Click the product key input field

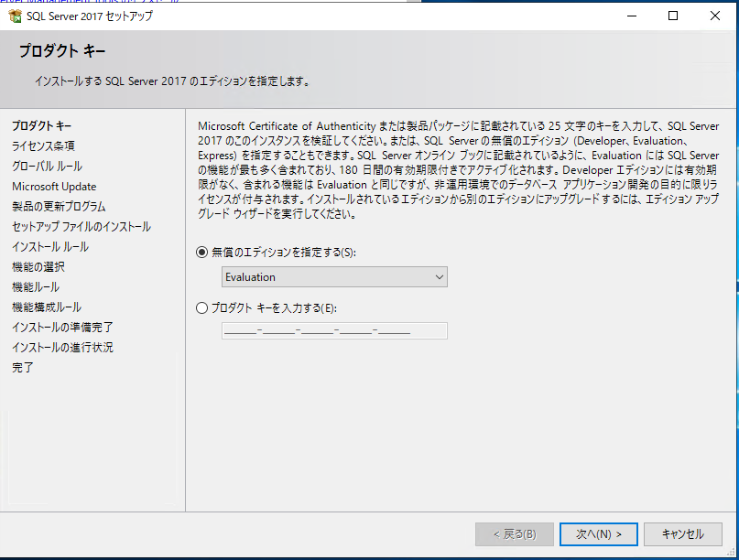click(x=334, y=330)
